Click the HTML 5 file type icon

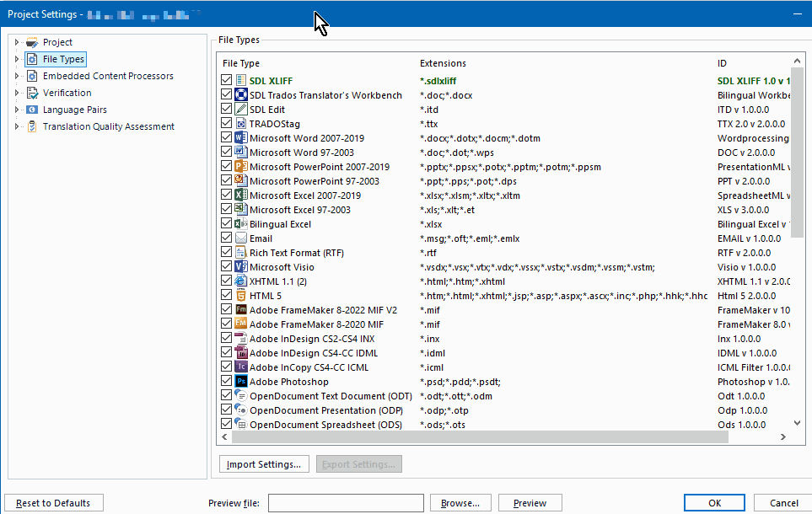tap(240, 296)
